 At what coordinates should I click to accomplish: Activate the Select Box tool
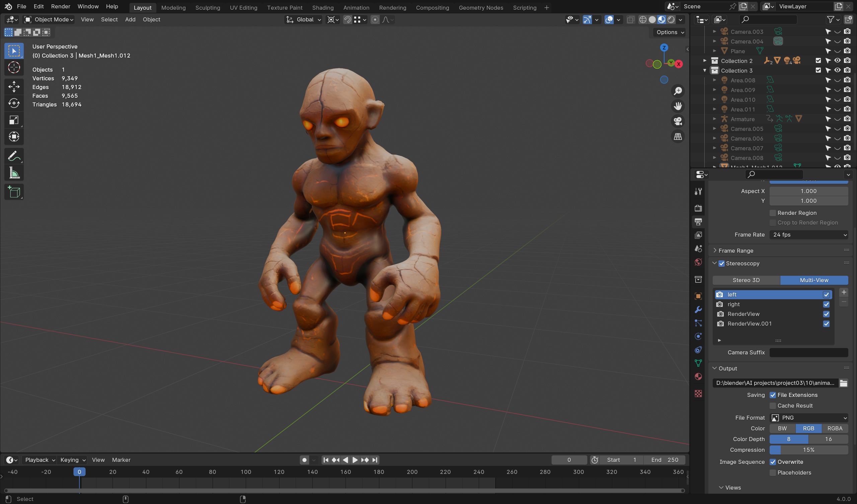click(x=14, y=51)
